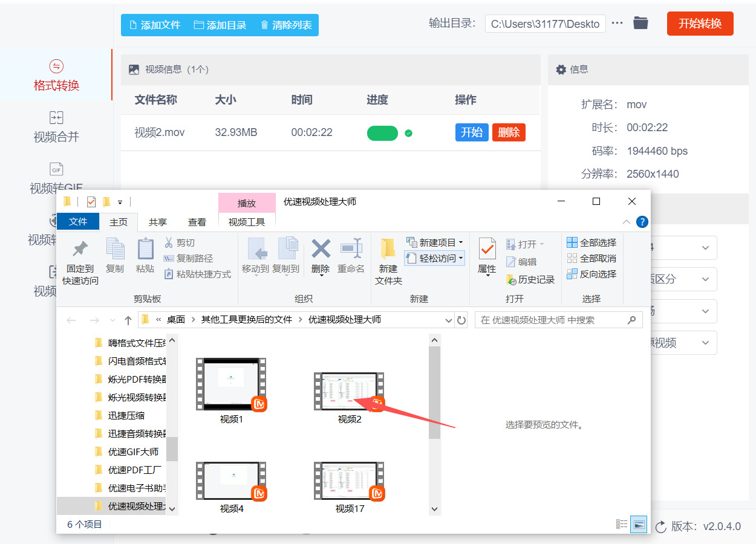Click 历史记录 in the open group
The height and width of the screenshot is (544, 756).
(530, 279)
